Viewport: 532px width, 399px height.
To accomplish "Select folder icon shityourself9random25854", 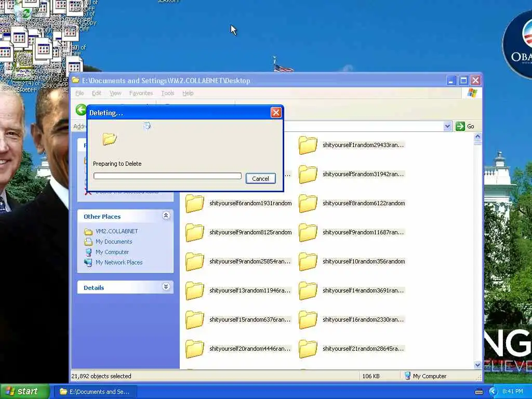I will 195,262.
